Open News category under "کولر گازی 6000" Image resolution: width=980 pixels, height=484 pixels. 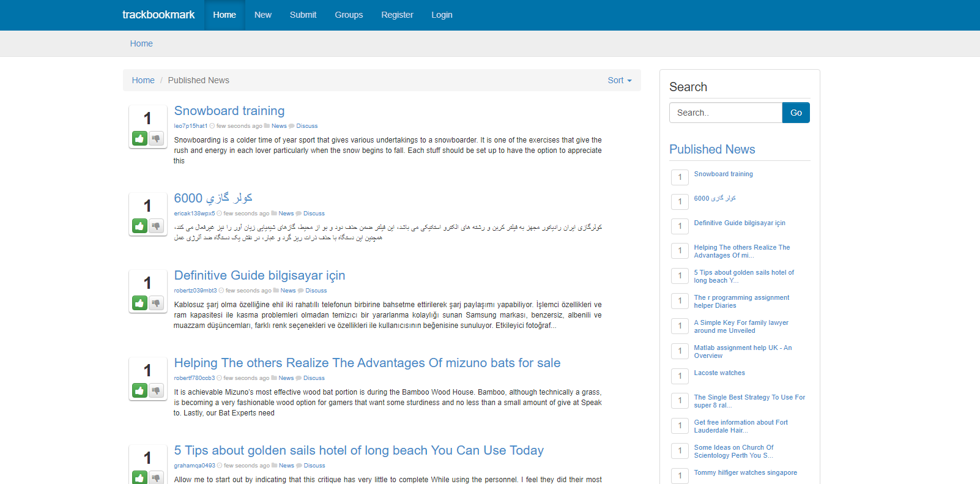pyautogui.click(x=286, y=214)
